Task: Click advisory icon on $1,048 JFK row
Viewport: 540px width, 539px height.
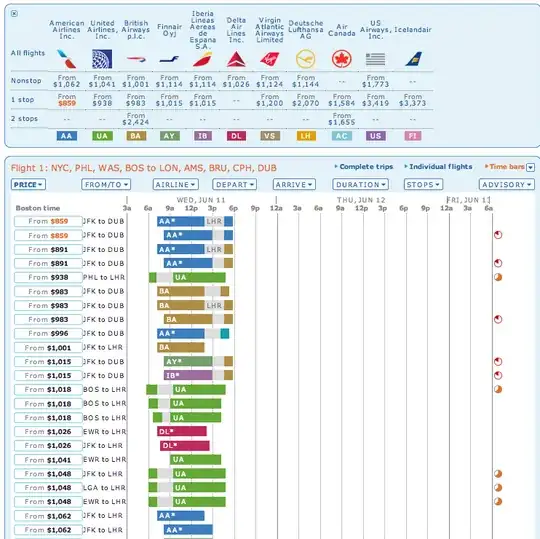Action: (x=498, y=474)
